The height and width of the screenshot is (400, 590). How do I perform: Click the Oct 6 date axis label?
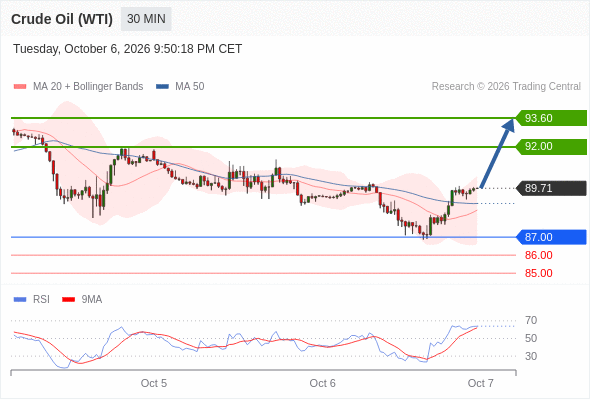point(322,383)
